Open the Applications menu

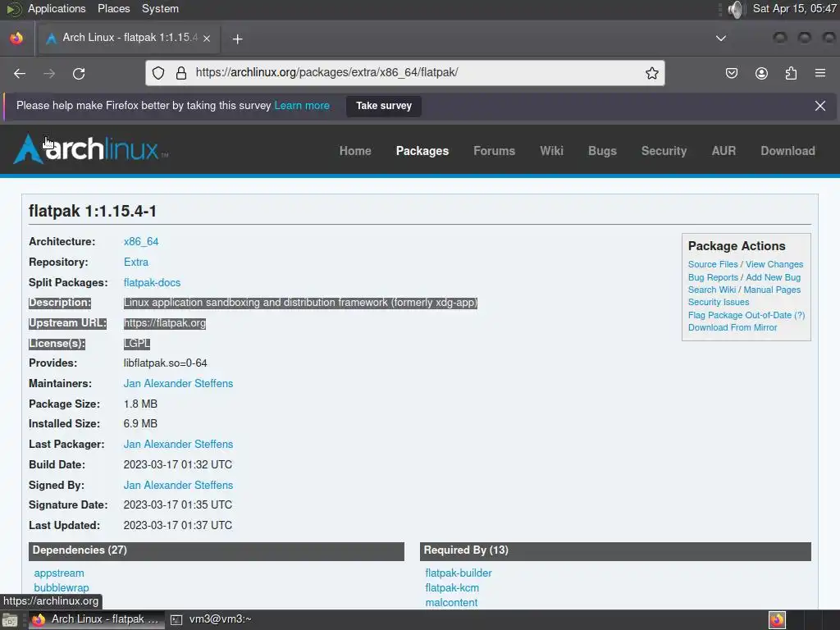(57, 8)
